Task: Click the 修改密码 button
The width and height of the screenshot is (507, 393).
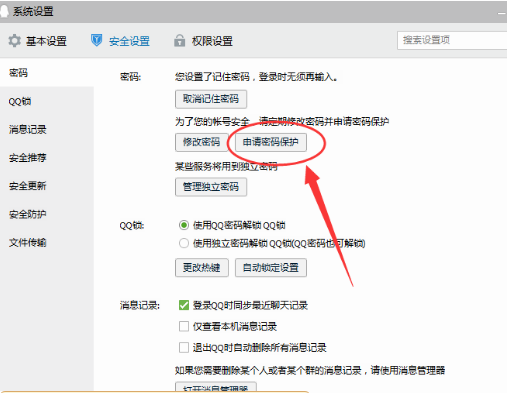Action: click(x=202, y=142)
